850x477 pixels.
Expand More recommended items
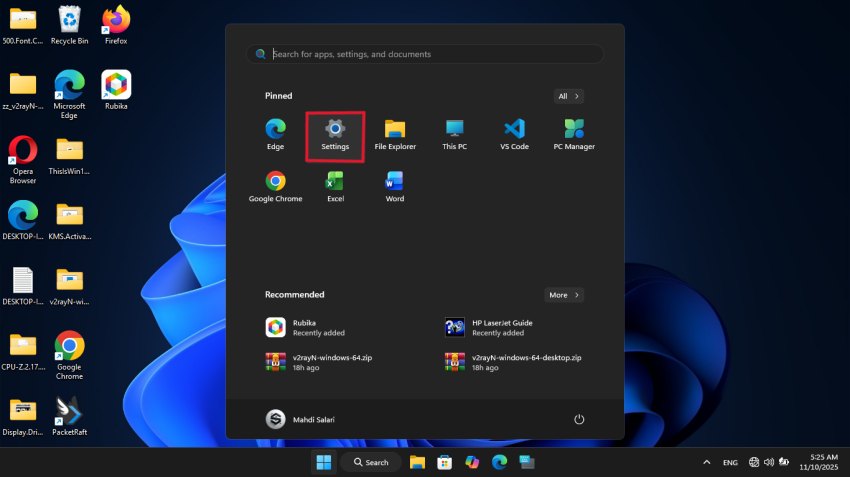[x=564, y=295]
